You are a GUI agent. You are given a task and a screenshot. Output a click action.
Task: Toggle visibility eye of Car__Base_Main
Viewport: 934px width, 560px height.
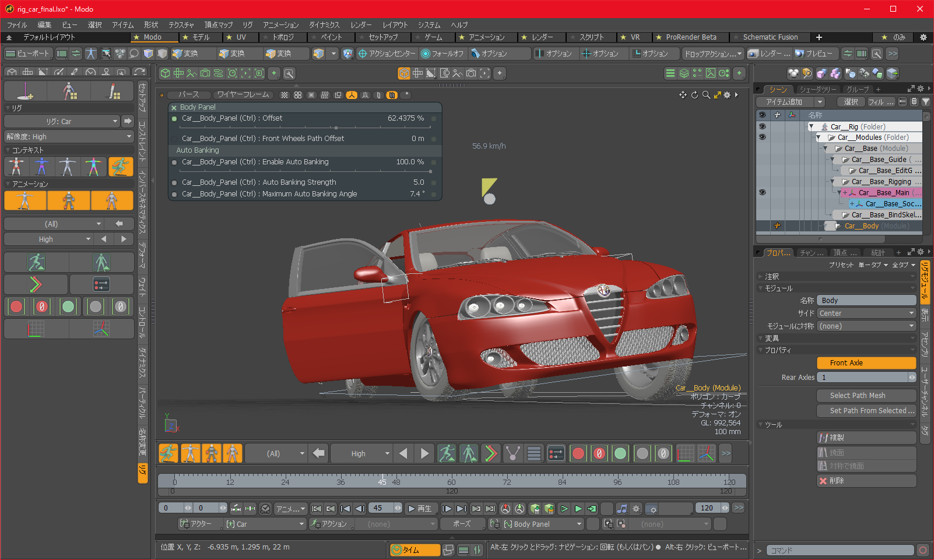[x=762, y=192]
